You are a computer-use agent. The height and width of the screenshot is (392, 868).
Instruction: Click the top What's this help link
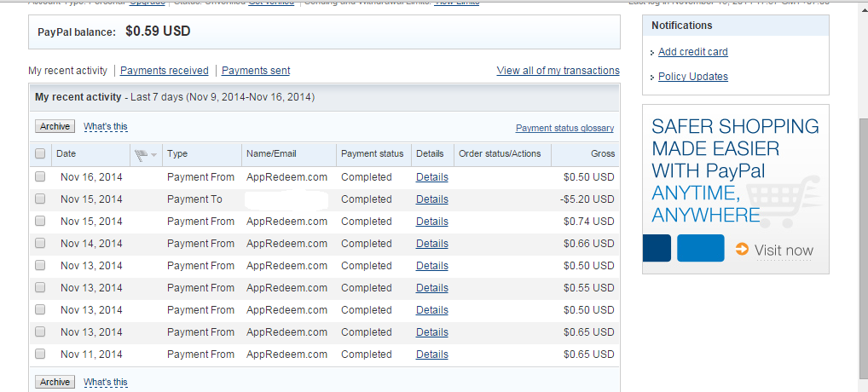tap(106, 127)
